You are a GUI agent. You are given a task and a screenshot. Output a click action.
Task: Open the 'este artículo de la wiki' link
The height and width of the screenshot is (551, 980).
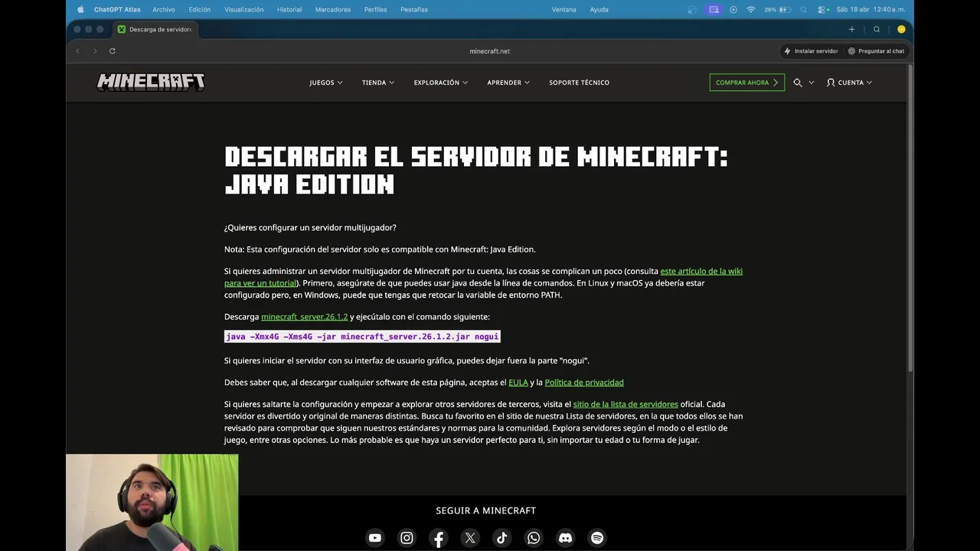click(701, 271)
